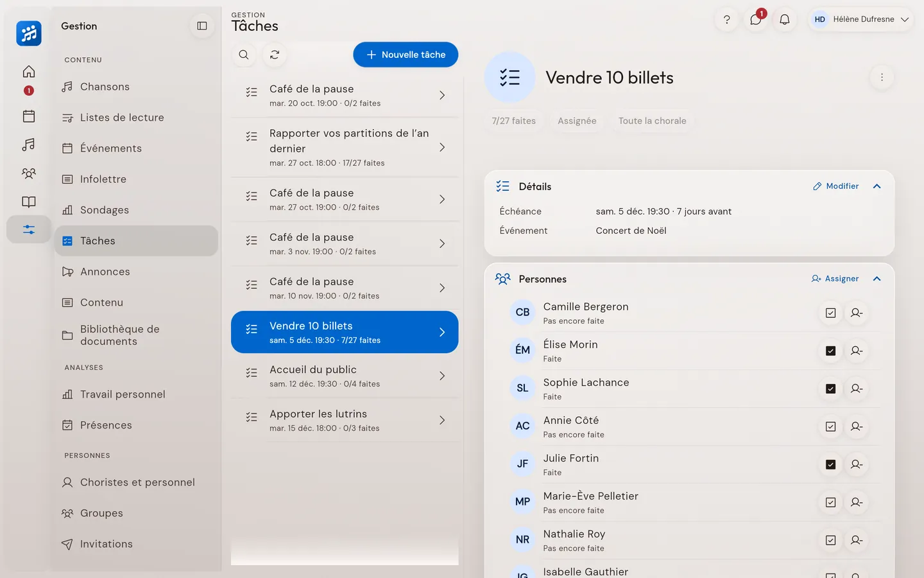924x578 pixels.
Task: Open the Rapporter vos partitions task
Action: coord(345,147)
